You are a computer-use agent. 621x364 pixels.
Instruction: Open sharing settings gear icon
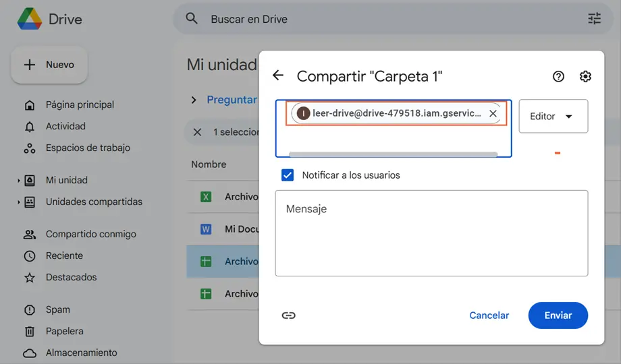[x=585, y=76]
